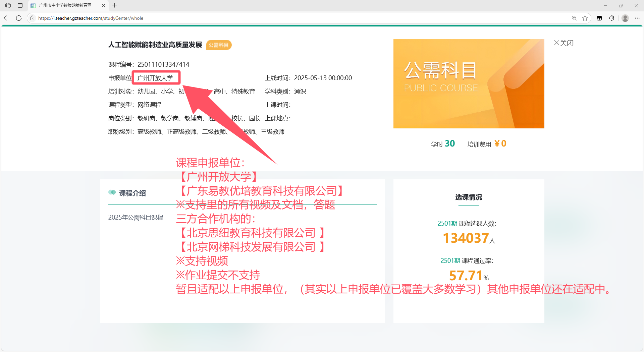
Task: Click the 课程通过率 label
Action: (x=478, y=261)
